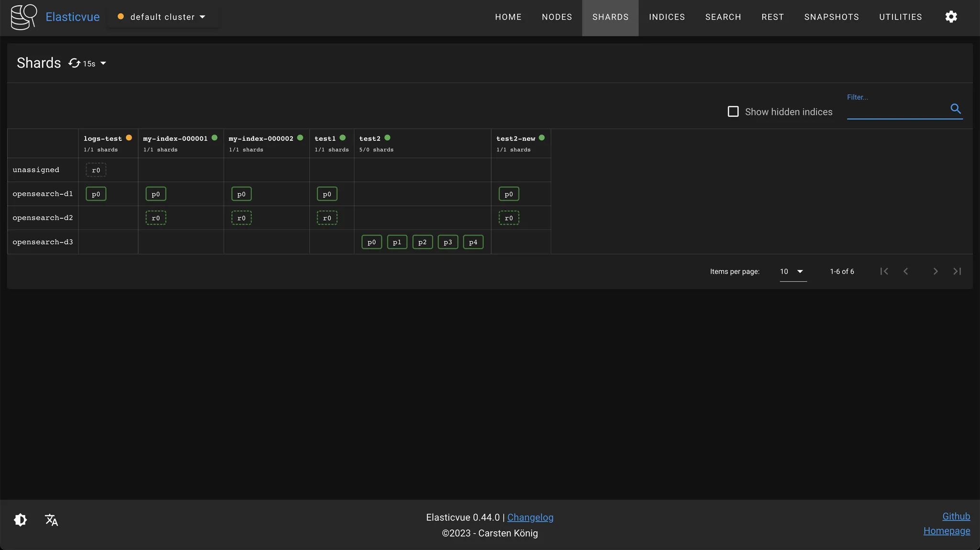The height and width of the screenshot is (550, 980).
Task: Select the unassigned r0 shard of logs-test
Action: pyautogui.click(x=96, y=170)
